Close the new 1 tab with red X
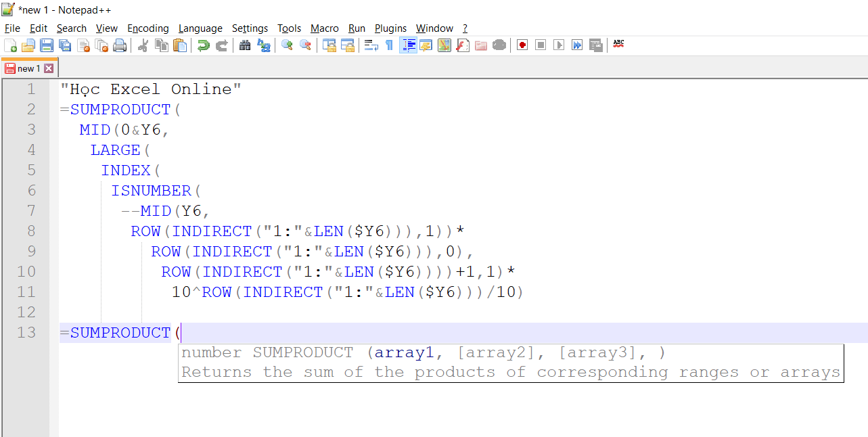The width and height of the screenshot is (868, 437). tap(49, 68)
